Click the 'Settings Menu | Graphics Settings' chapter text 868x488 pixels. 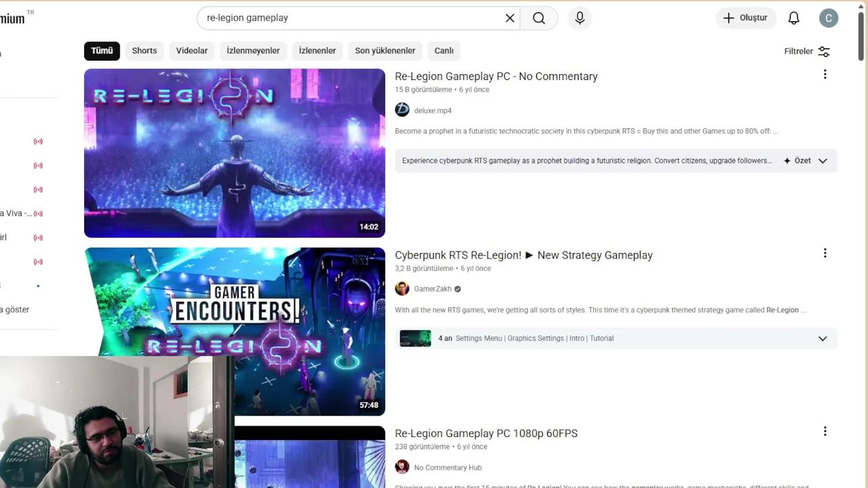[534, 339]
